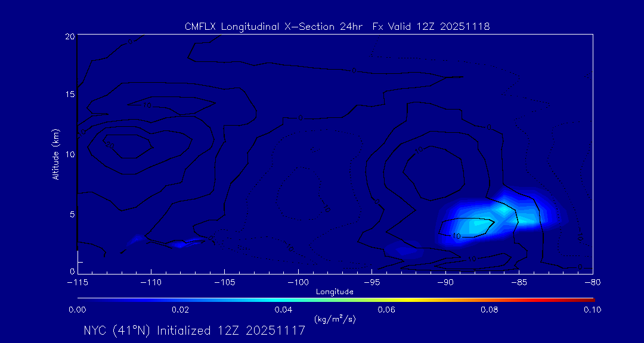The image size is (644, 343).
Task: Click the small blue patch near longitude -108
Action: [178, 244]
